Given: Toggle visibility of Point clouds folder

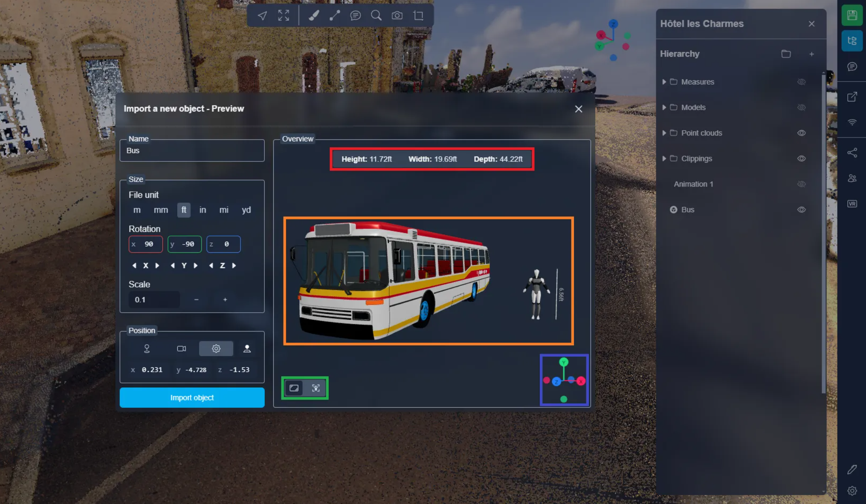Looking at the screenshot, I should point(802,133).
